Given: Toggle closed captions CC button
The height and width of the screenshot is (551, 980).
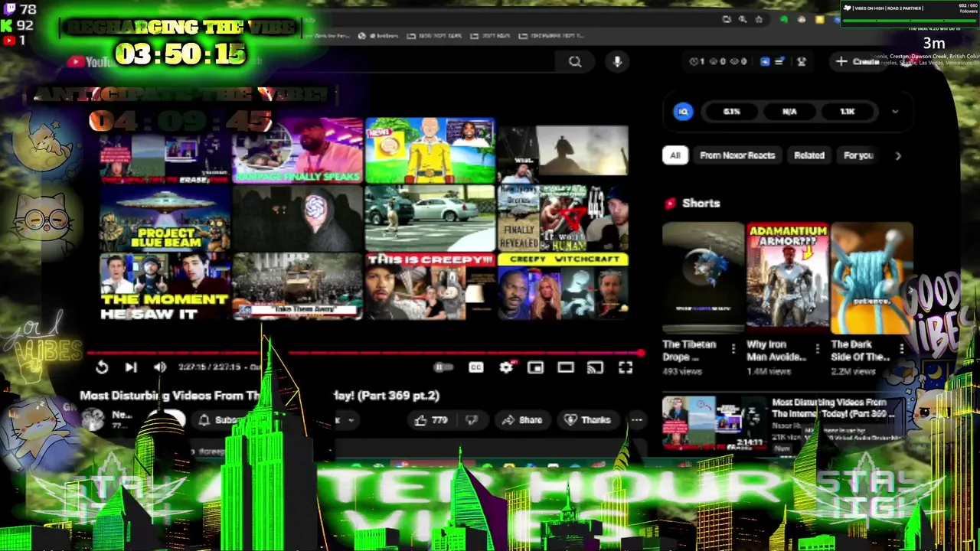Looking at the screenshot, I should tap(476, 367).
